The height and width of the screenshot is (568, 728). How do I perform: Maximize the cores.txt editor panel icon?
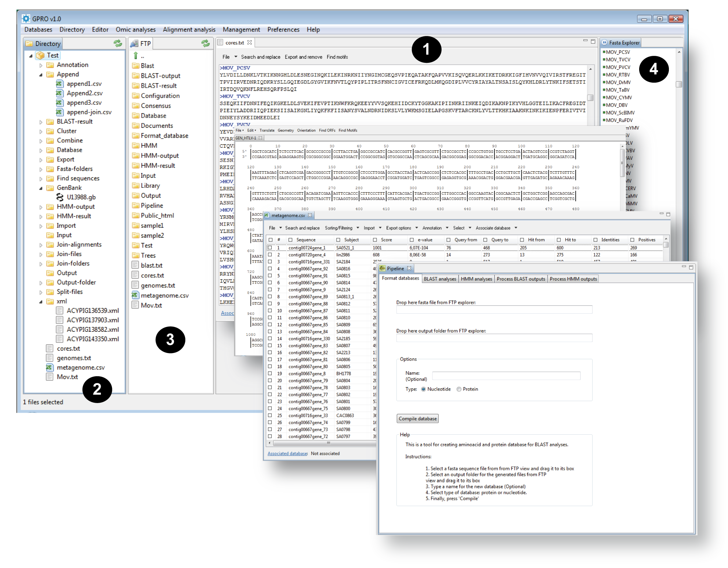593,42
